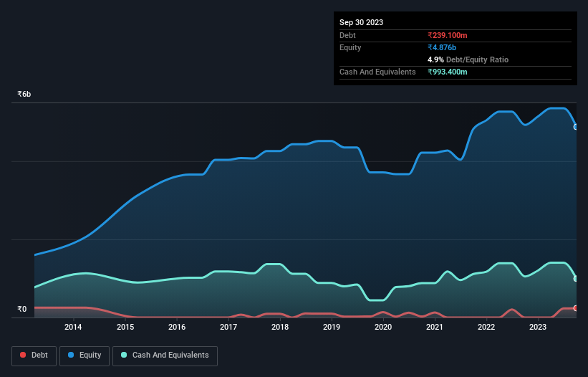Click the blue Equity endpoint marker
Screen dimensions: 588x377
point(576,127)
